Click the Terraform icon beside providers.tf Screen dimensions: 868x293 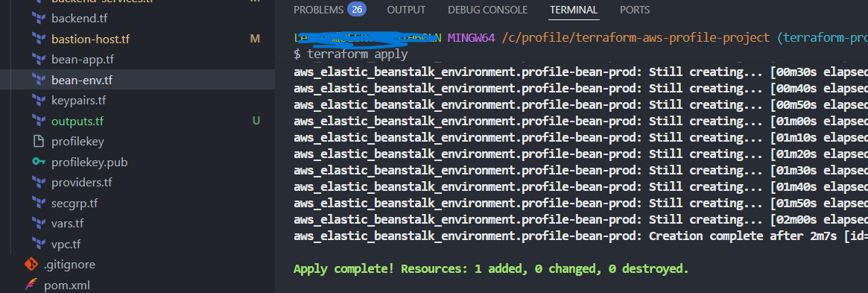tap(38, 182)
